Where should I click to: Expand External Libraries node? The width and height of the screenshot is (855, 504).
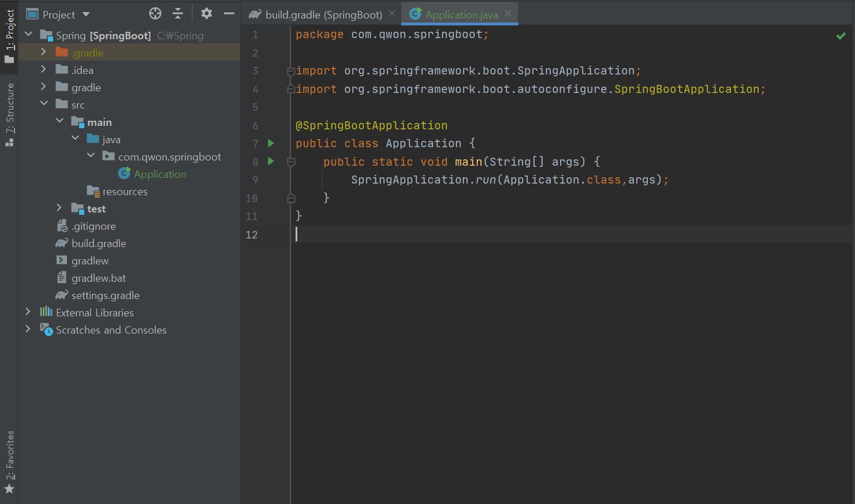click(28, 312)
